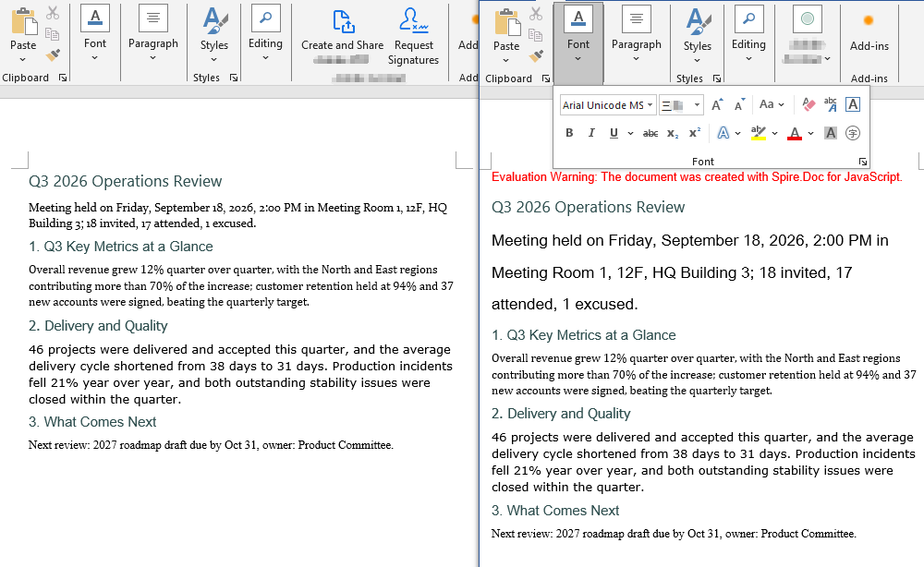Image resolution: width=924 pixels, height=567 pixels.
Task: Open Arial Unicode MS font name dropdown
Action: [x=650, y=105]
